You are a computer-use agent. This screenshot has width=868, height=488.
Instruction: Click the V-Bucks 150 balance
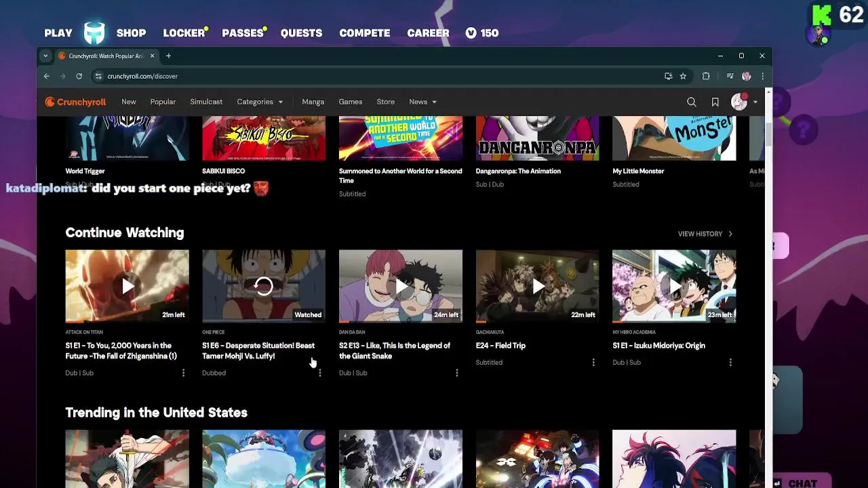482,33
